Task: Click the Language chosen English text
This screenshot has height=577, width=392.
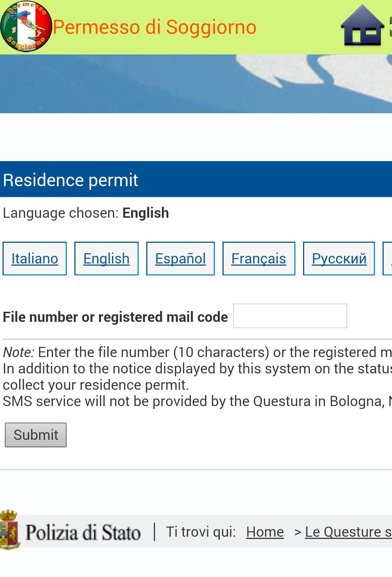Action: (x=86, y=213)
